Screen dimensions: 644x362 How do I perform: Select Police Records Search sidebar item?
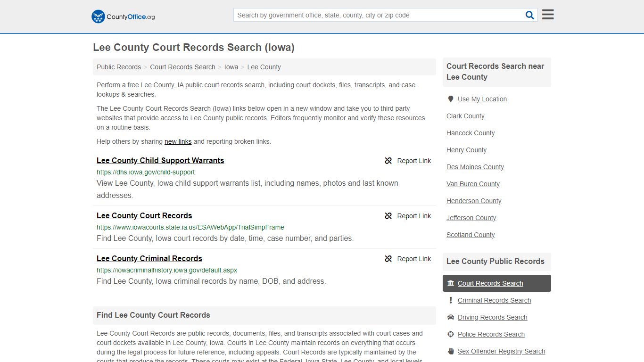coord(491,334)
